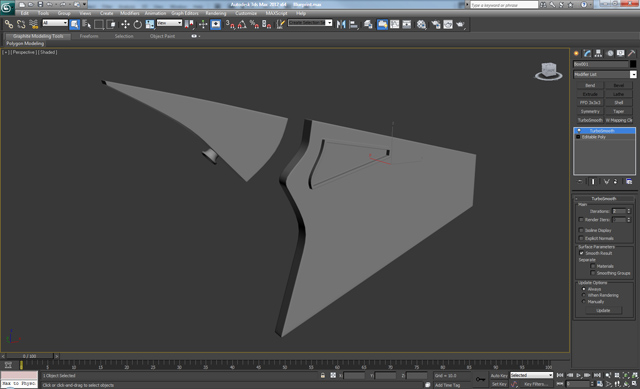Open the Modifiers menu
Screen dimensions: 640x389
[x=130, y=13]
